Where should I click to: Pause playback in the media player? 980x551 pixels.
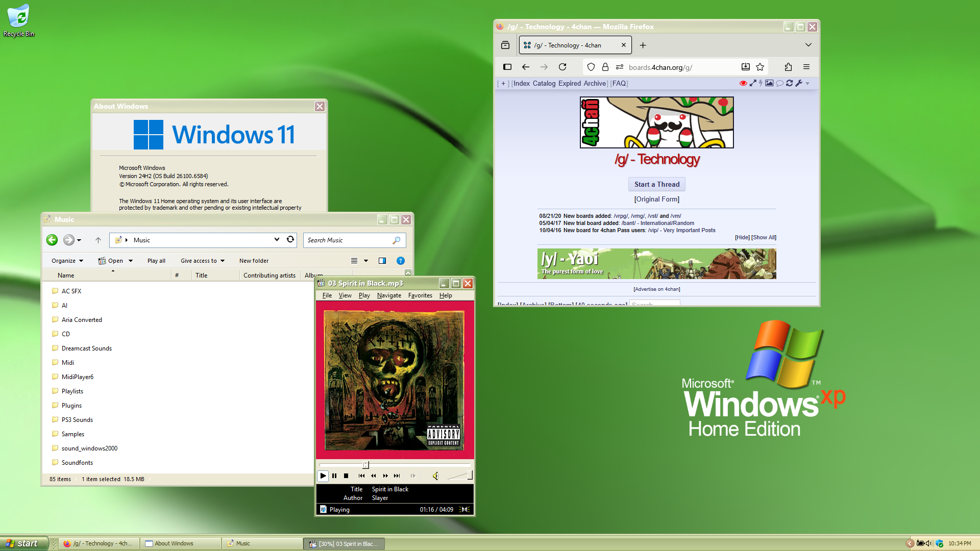pyautogui.click(x=334, y=475)
